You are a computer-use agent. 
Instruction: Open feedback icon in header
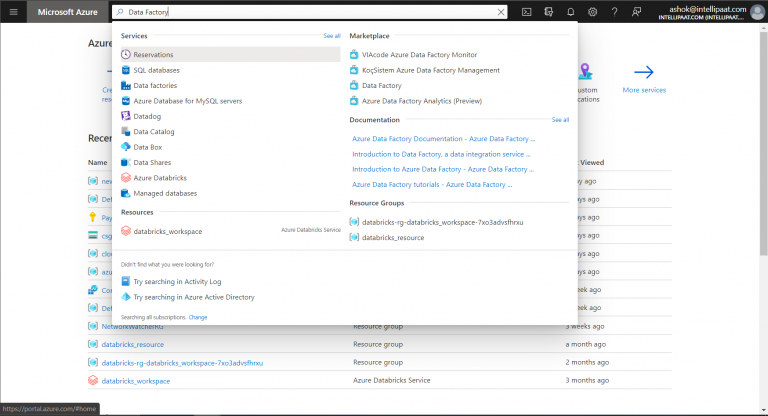636,12
